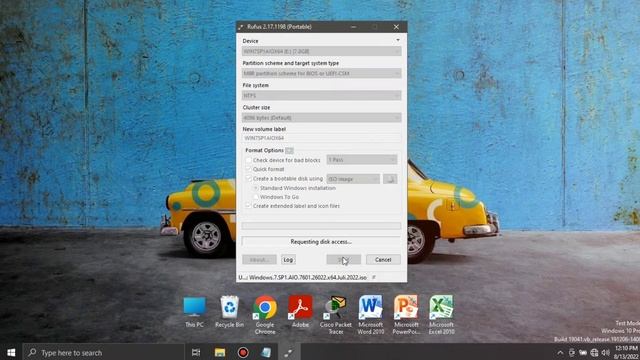Open the Device dropdown in Rufus
The image size is (640, 360).
click(322, 51)
